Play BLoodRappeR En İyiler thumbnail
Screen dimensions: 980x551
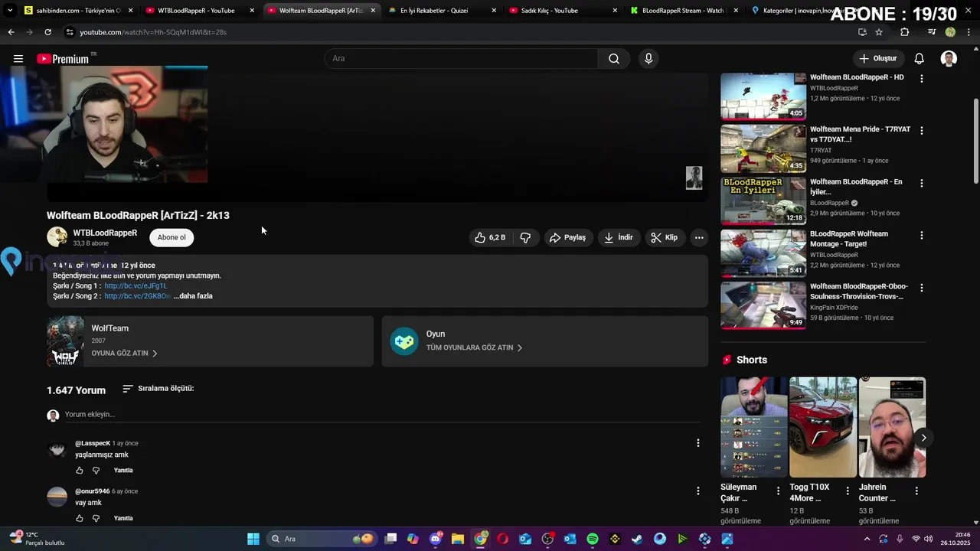pyautogui.click(x=763, y=201)
